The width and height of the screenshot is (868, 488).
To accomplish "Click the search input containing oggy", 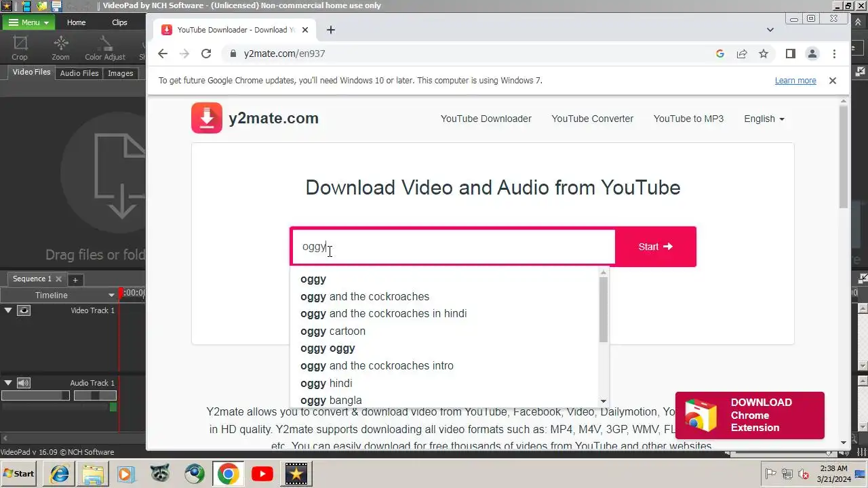I will [454, 247].
